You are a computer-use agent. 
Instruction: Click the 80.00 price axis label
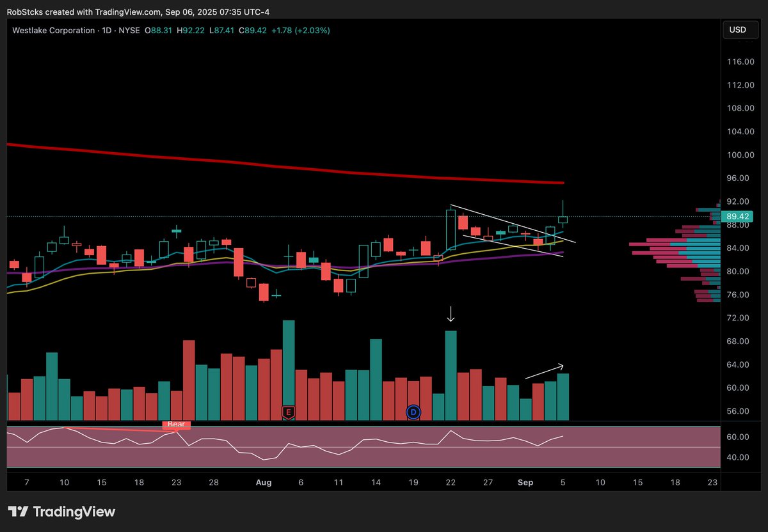(739, 271)
